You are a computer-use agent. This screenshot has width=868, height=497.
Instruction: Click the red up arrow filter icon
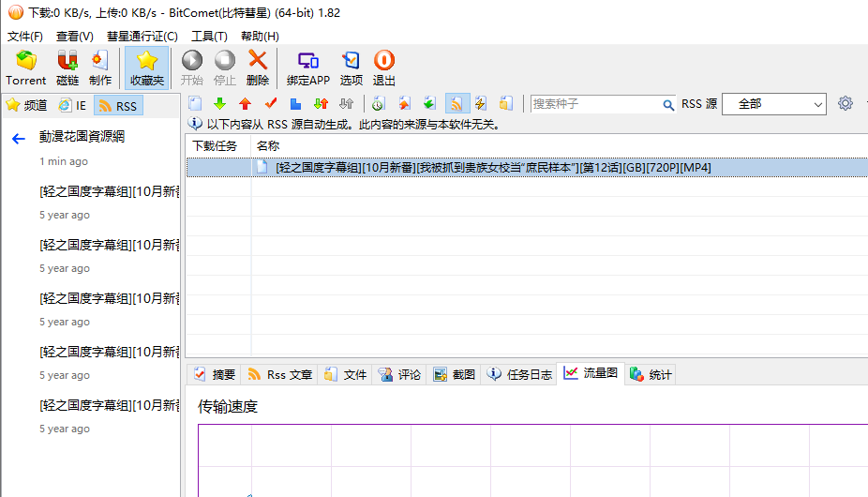point(245,104)
